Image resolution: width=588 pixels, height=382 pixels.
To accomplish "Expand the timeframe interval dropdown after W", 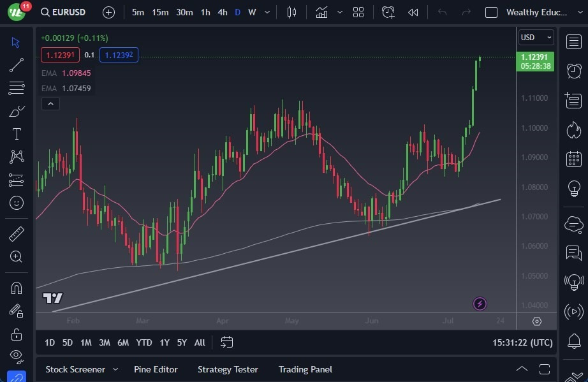I will [x=267, y=12].
